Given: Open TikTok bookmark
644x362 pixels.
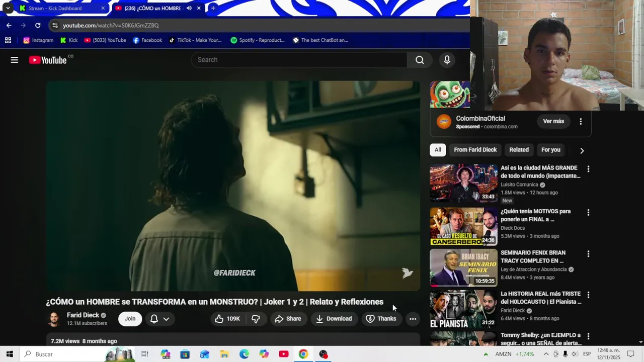Looking at the screenshot, I should (195, 40).
